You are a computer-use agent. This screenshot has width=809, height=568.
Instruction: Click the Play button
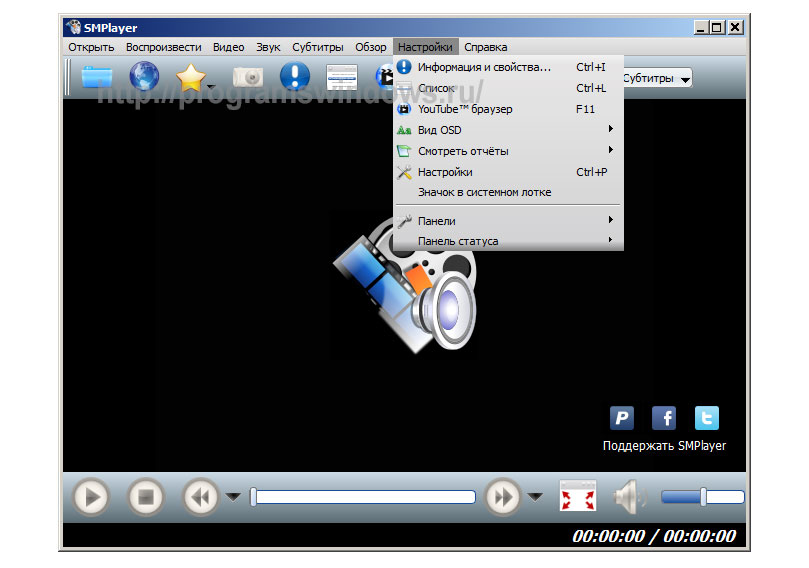tap(91, 497)
